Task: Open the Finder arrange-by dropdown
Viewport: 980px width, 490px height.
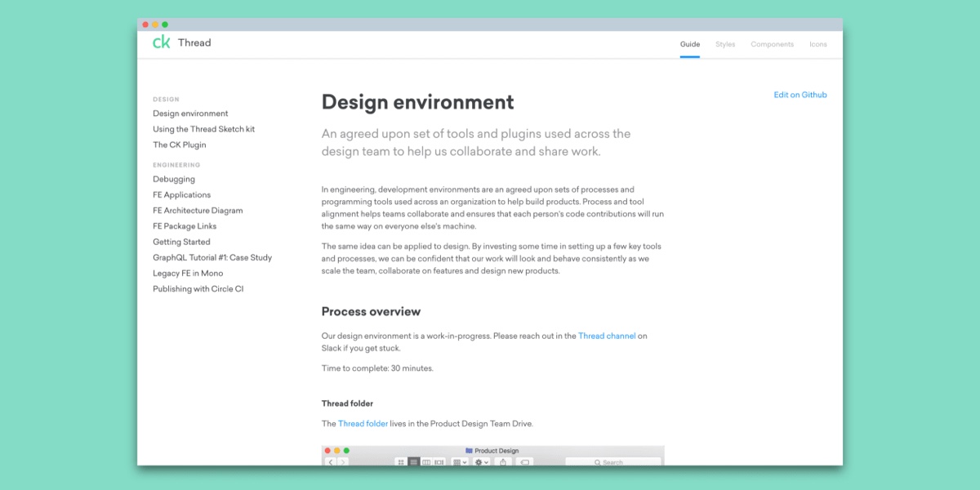Action: tap(460, 462)
